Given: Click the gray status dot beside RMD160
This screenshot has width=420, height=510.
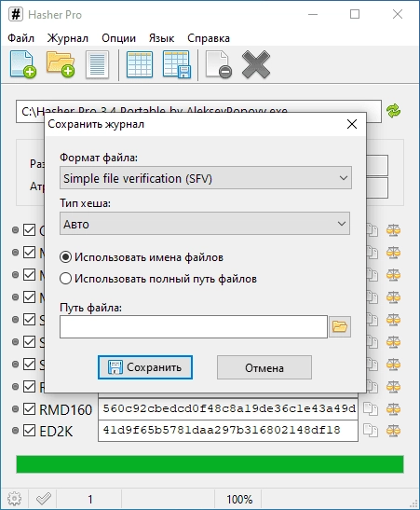Looking at the screenshot, I should point(15,409).
